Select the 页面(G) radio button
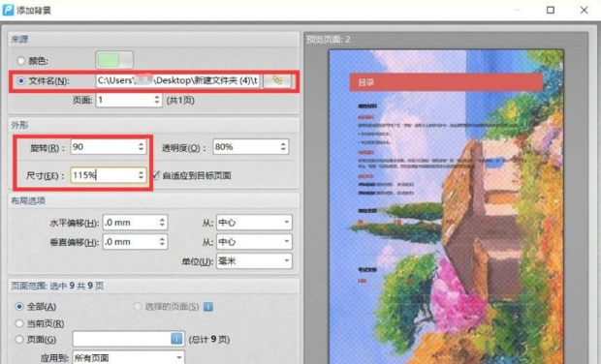This screenshot has height=364, width=601. (x=19, y=339)
